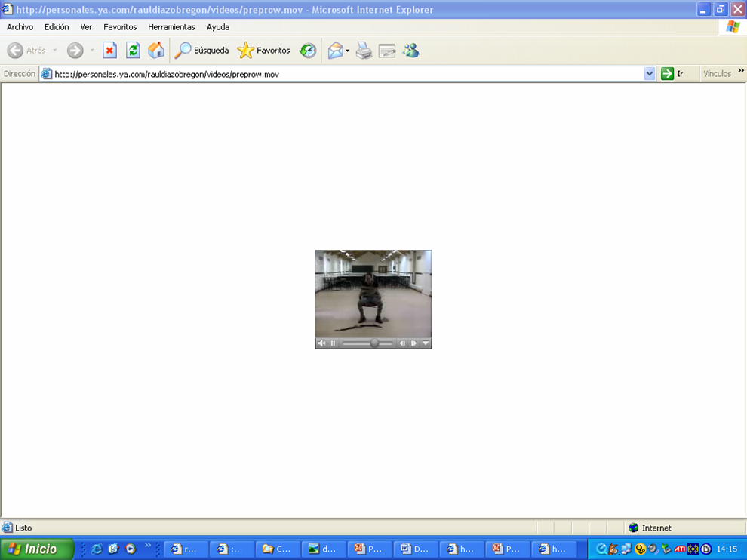Open the History toolbar icon
The width and height of the screenshot is (747, 560).
pos(308,51)
